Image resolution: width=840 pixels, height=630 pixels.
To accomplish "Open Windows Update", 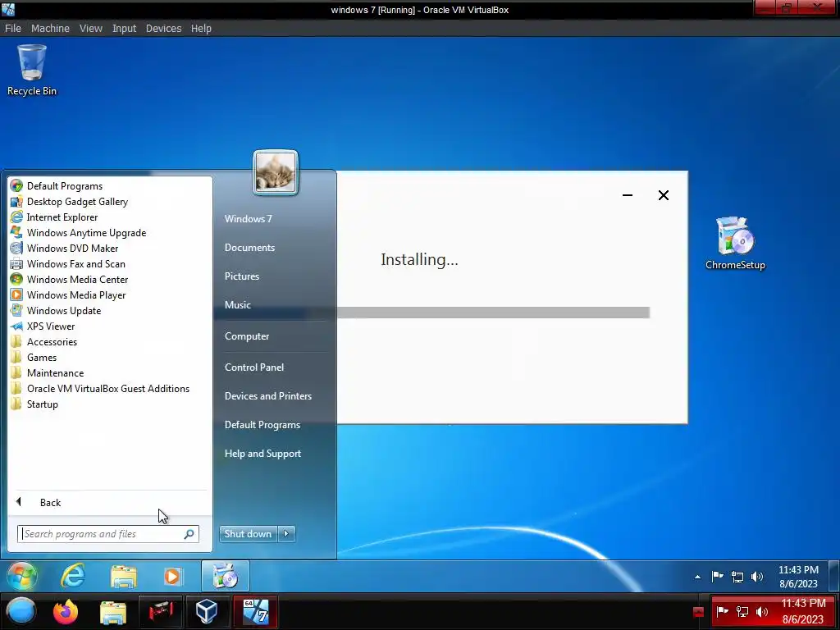I will [x=64, y=310].
